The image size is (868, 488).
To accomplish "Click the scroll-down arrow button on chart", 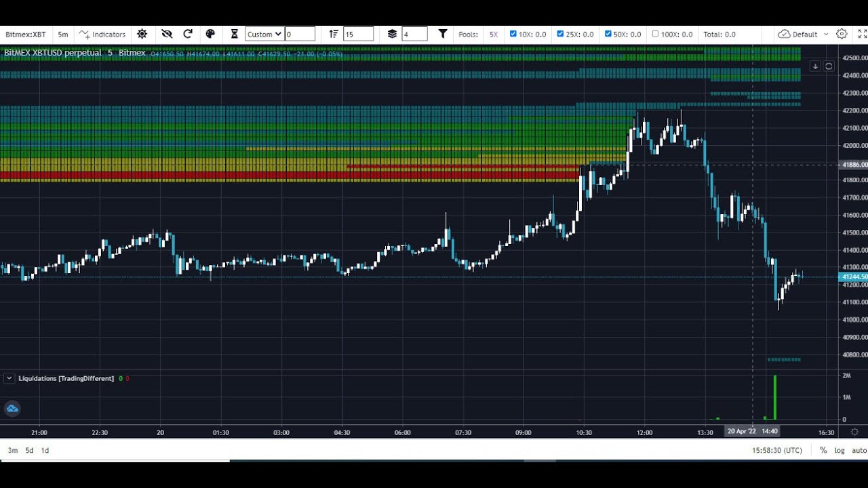I will click(x=815, y=66).
